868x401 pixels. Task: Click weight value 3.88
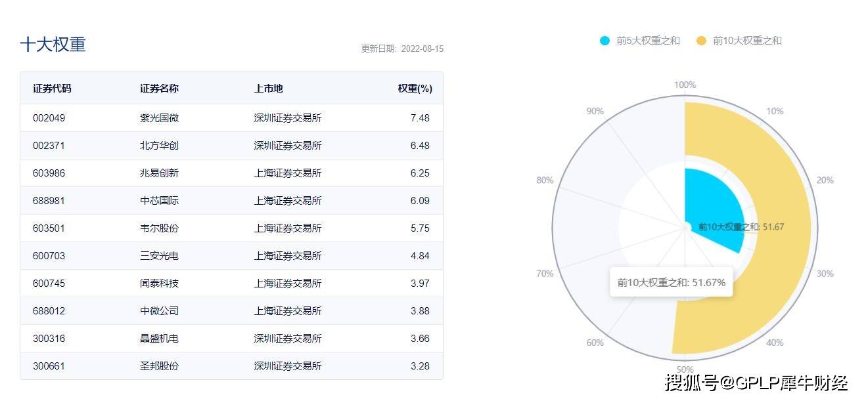tap(420, 311)
